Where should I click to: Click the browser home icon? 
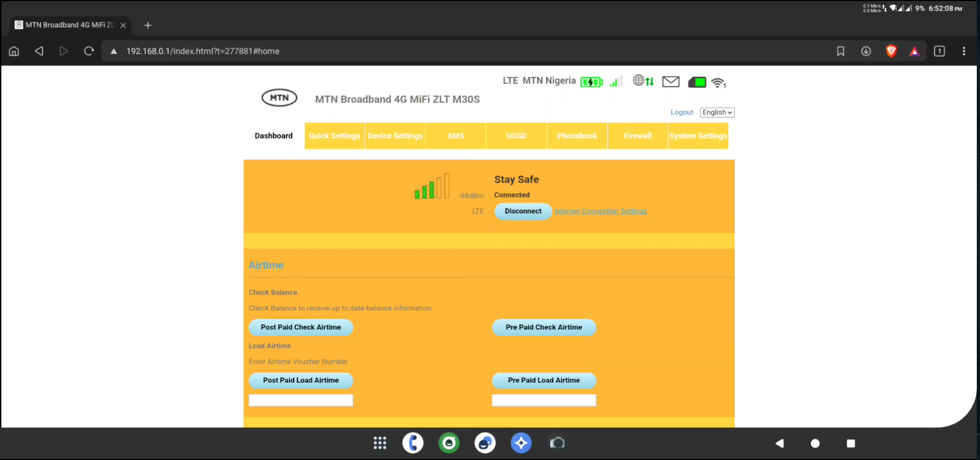14,51
